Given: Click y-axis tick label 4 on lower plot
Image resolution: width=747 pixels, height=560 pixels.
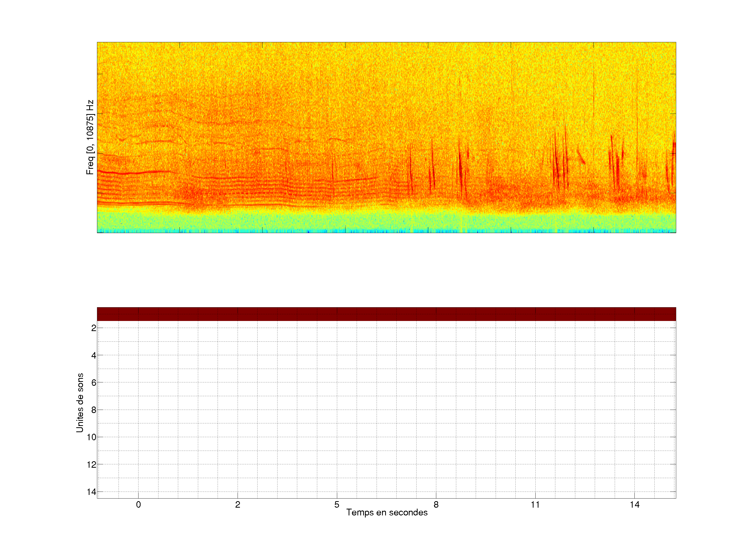Looking at the screenshot, I should [x=94, y=355].
